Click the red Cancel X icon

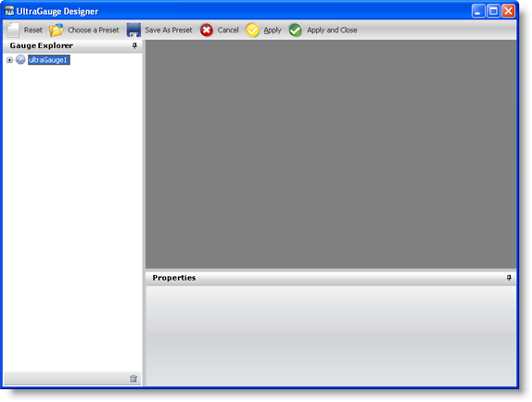207,31
